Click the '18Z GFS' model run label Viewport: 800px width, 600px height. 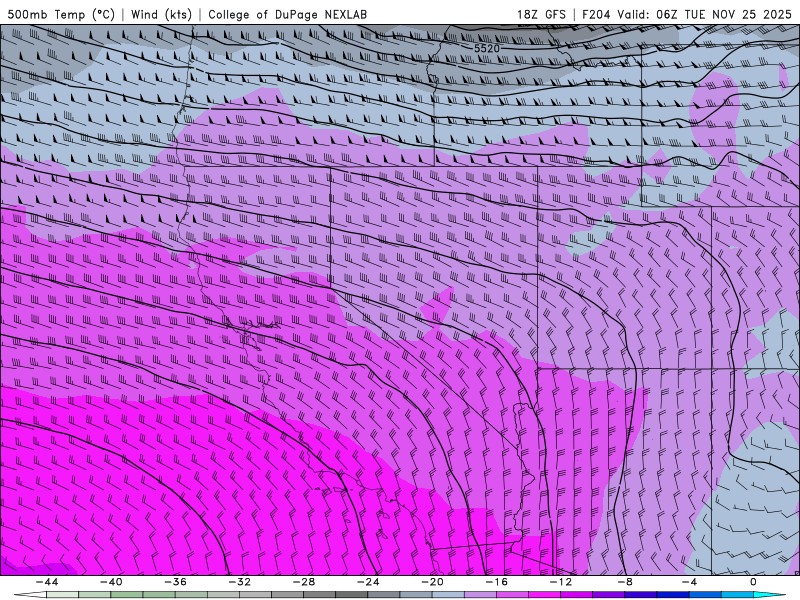[x=541, y=14]
